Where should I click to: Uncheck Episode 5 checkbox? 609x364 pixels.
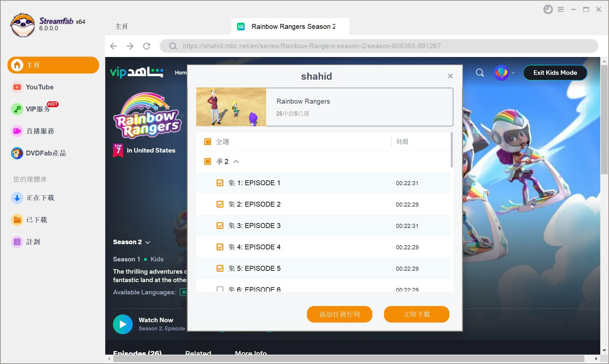pos(220,268)
